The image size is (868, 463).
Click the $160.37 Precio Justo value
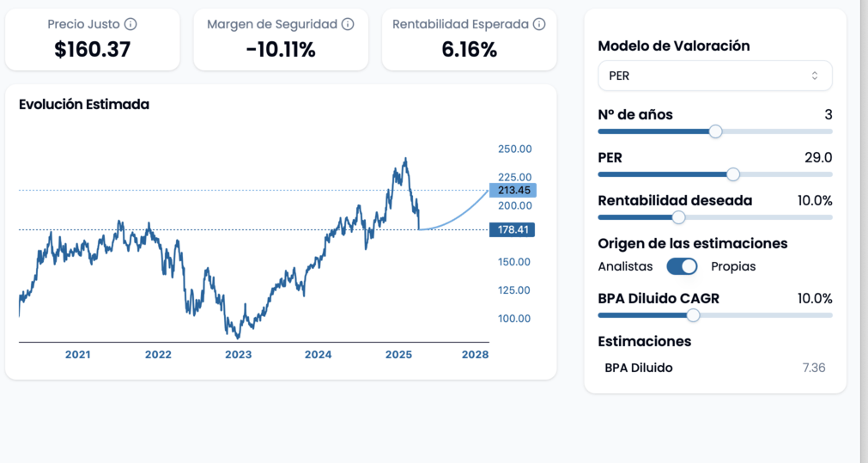coord(93,50)
